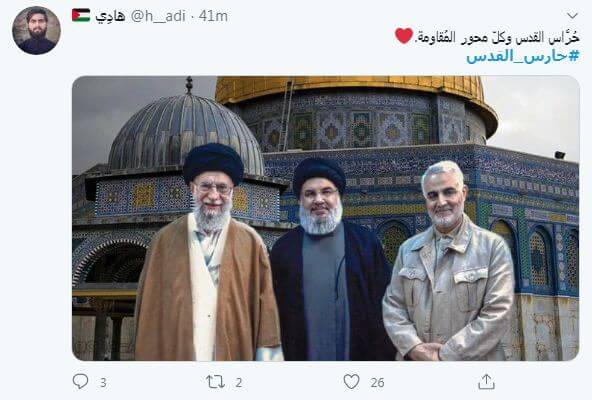Retweet this post using the arrows icon
This screenshot has height=400, width=592.
point(215,382)
